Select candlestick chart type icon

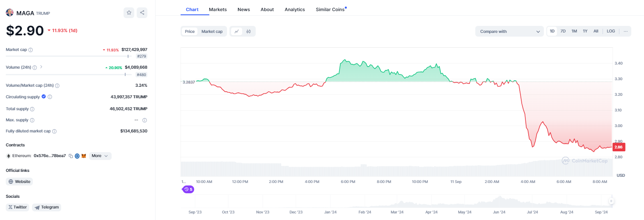(249, 32)
